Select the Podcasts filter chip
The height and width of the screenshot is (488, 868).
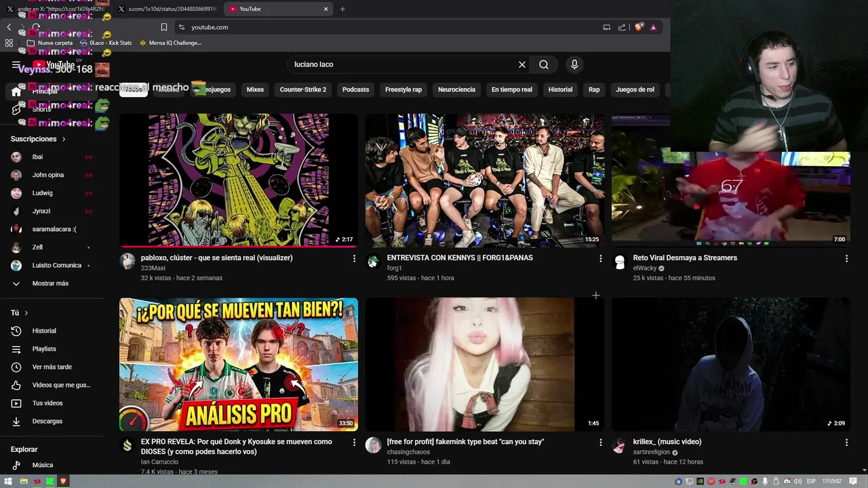355,89
